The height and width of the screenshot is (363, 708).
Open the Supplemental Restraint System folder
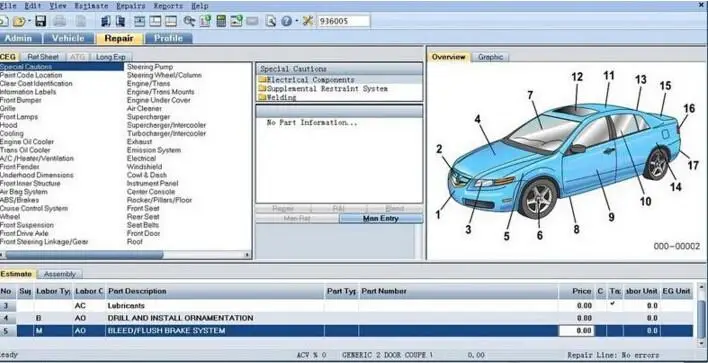point(323,88)
